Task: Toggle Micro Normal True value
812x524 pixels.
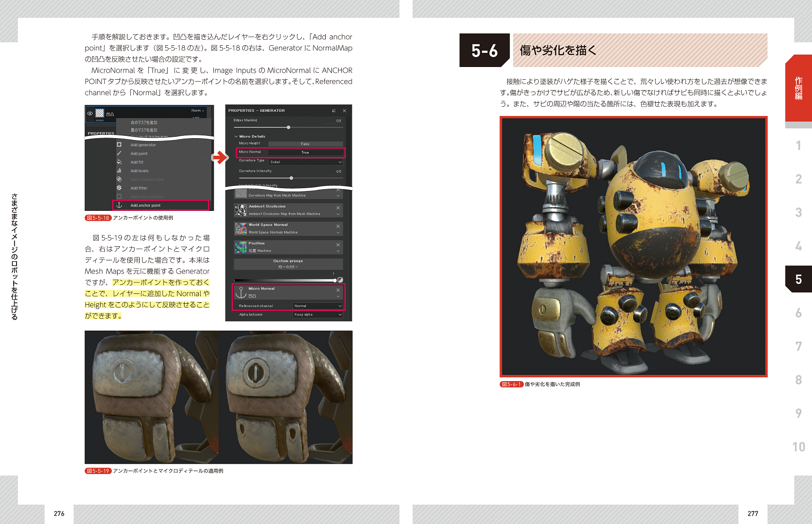Action: pos(305,152)
